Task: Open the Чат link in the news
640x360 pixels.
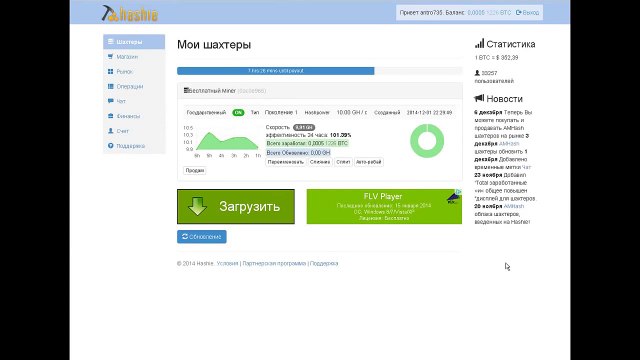Action: click(x=527, y=167)
